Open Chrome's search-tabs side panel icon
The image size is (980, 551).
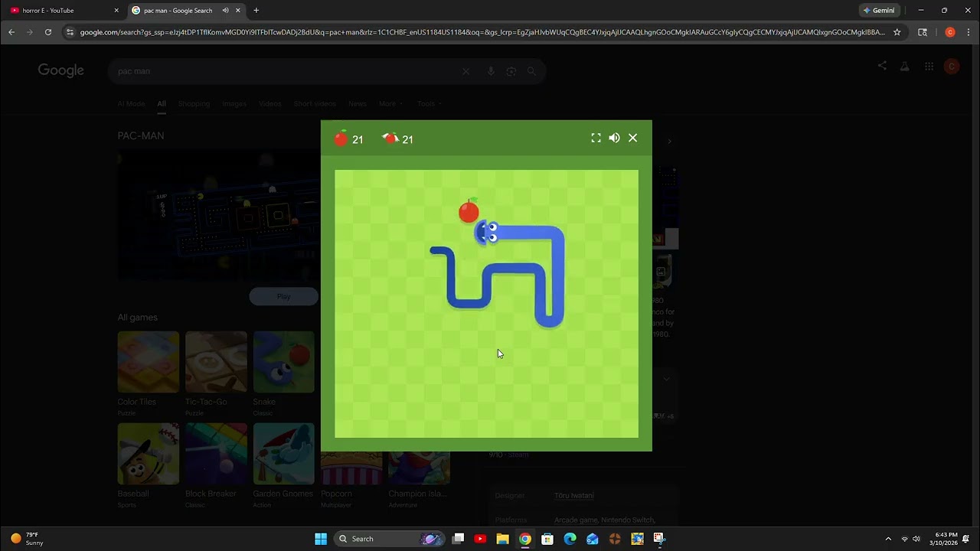point(923,32)
